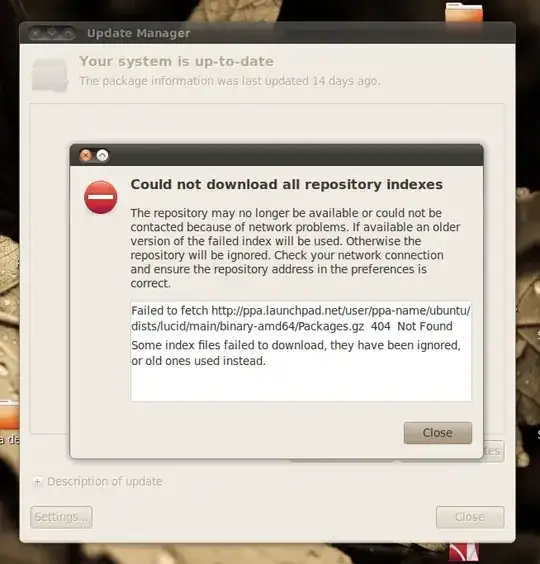Dismiss the error using dialog Close button
540x564 pixels.
click(x=437, y=433)
